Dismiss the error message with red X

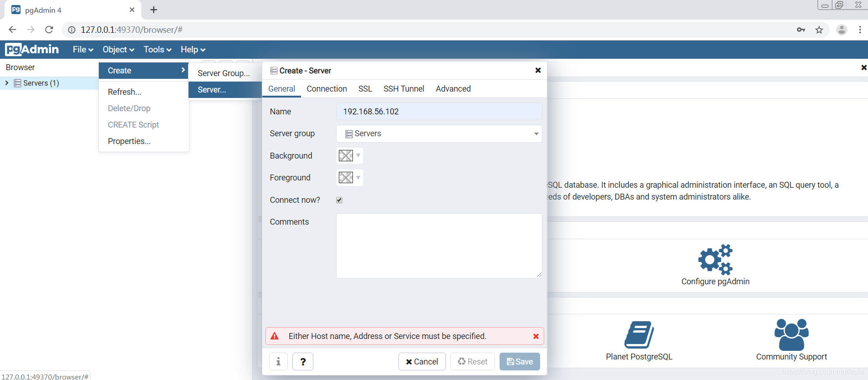coord(536,336)
